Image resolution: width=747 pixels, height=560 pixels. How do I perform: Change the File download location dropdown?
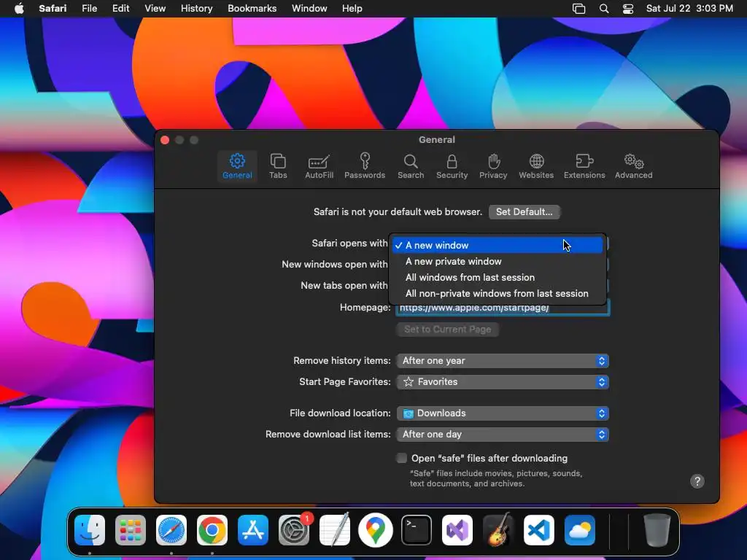pos(503,413)
